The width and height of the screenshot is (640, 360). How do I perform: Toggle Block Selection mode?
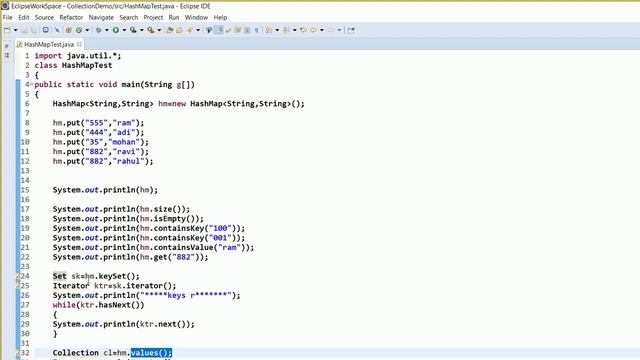coord(237,30)
